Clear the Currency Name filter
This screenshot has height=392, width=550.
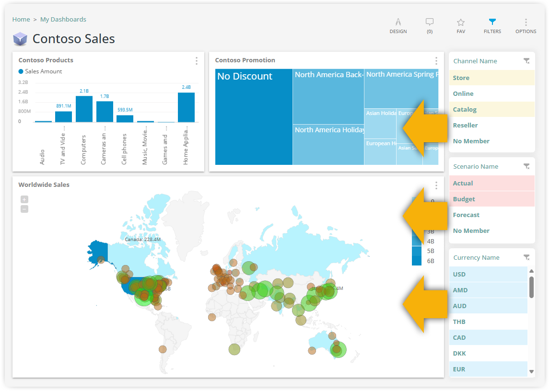(x=527, y=257)
